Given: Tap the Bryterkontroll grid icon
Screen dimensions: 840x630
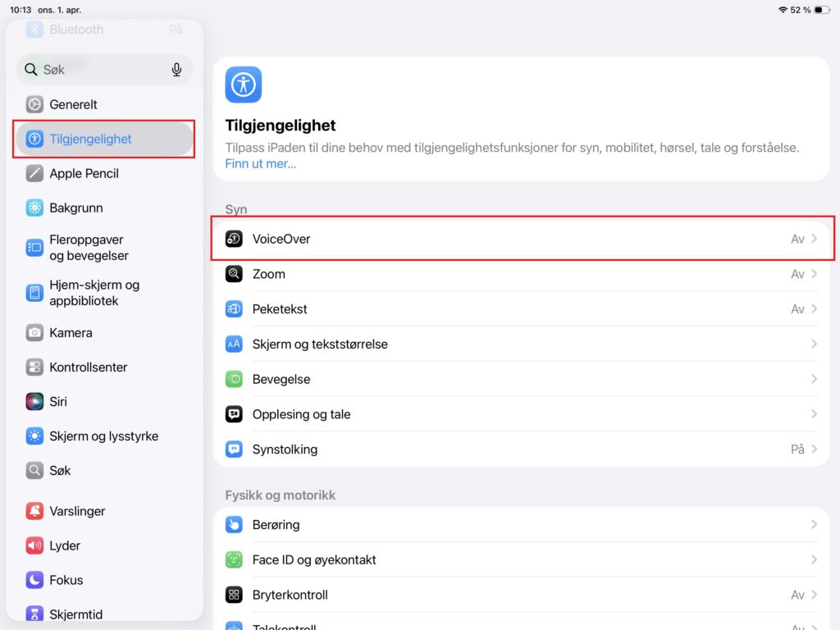Looking at the screenshot, I should (x=234, y=595).
